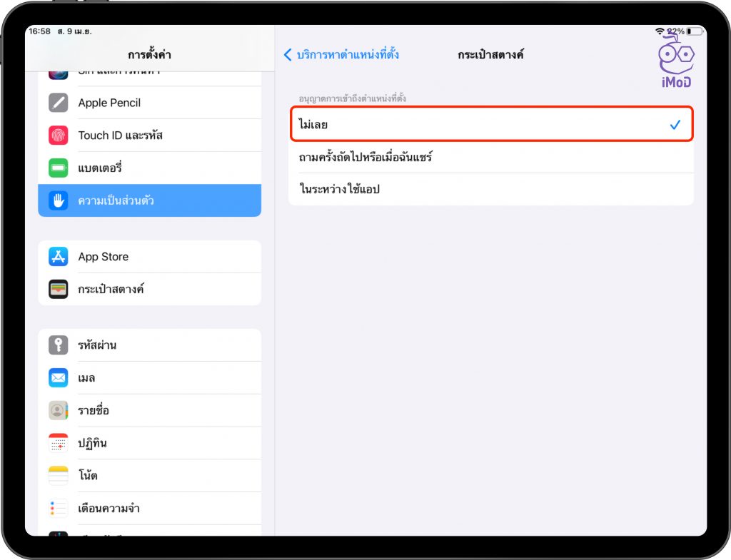The width and height of the screenshot is (731, 560).
Task: Select the "ไม่เลย" location option
Action: point(490,124)
